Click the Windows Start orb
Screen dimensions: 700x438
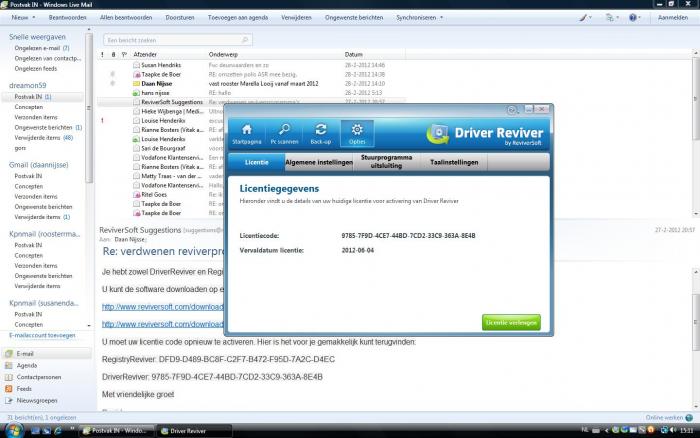(x=13, y=430)
